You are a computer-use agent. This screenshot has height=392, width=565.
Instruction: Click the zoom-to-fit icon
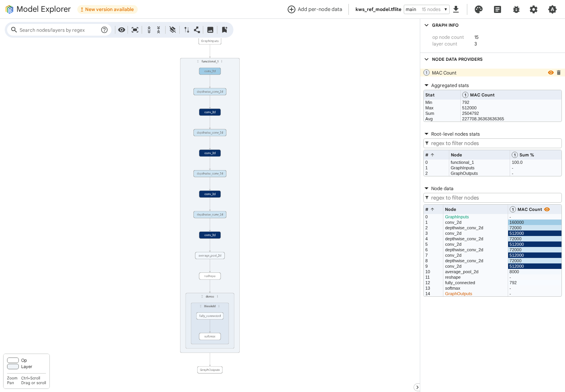(135, 30)
